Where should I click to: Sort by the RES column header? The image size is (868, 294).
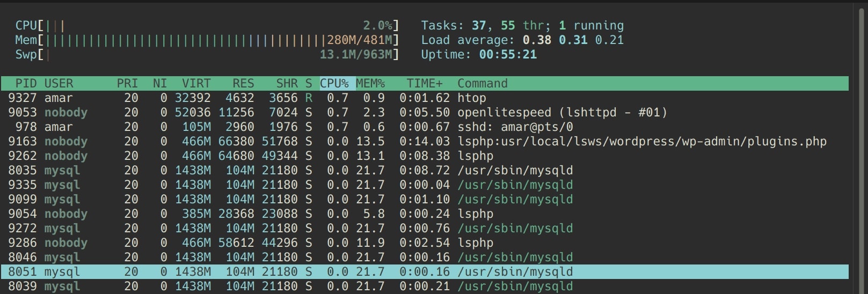pos(243,84)
